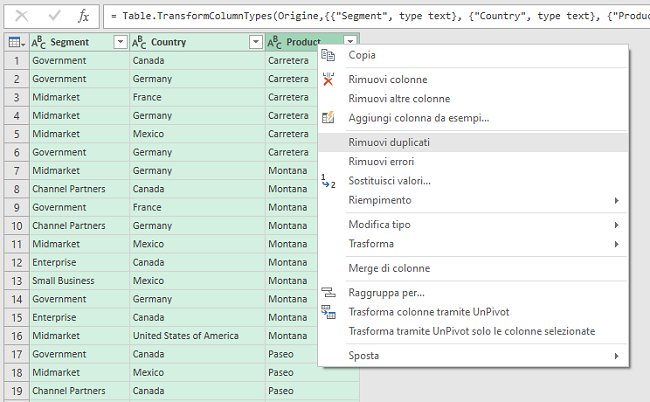Expand the Riempimento submenu arrow
Screen dimensions: 650x402
pyautogui.click(x=616, y=201)
